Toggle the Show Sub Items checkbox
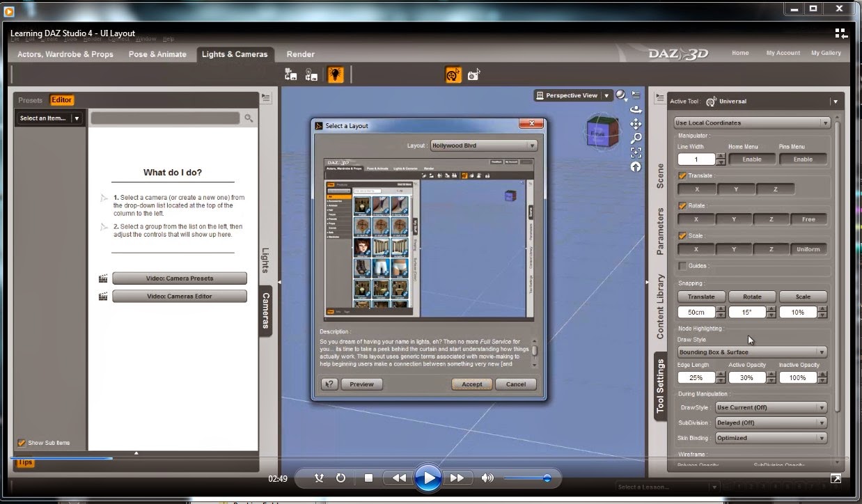Image resolution: width=862 pixels, height=504 pixels. 22,443
